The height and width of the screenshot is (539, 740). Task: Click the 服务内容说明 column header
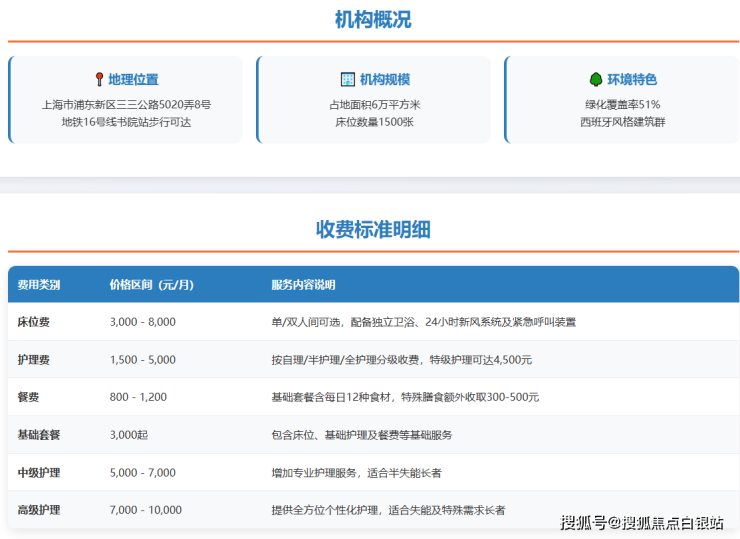[x=303, y=285]
